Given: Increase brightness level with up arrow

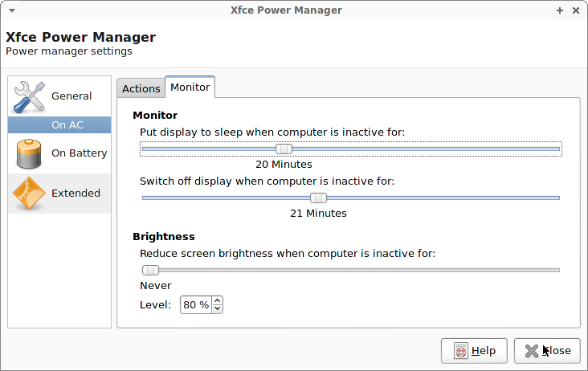Looking at the screenshot, I should pos(217,300).
